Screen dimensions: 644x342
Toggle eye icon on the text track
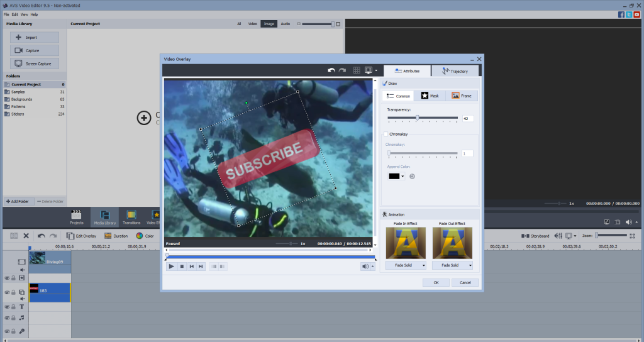(x=7, y=307)
